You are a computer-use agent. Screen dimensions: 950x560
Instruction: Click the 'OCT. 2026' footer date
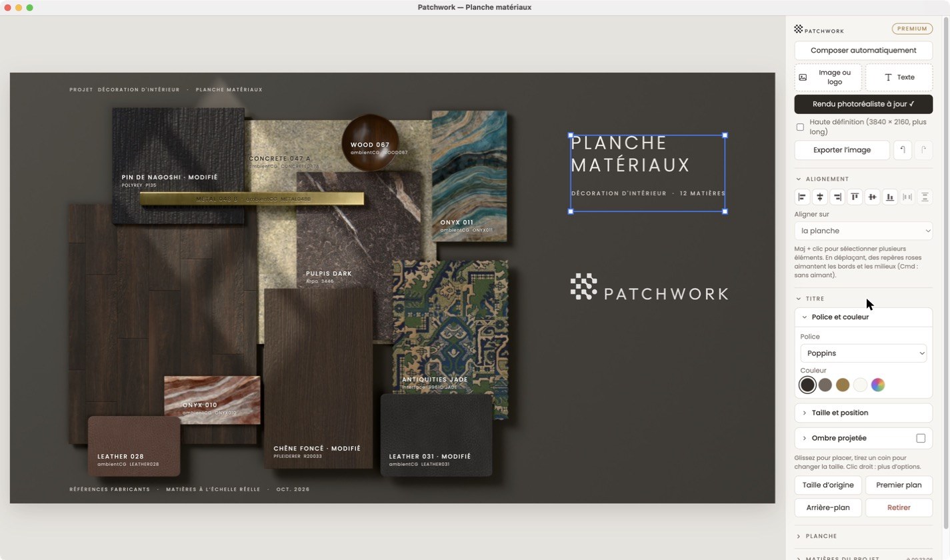pos(293,489)
